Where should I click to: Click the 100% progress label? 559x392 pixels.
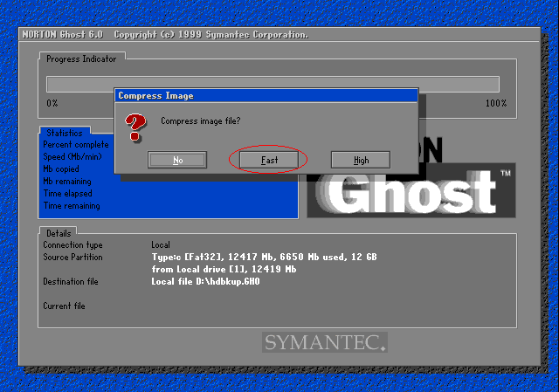coord(496,103)
